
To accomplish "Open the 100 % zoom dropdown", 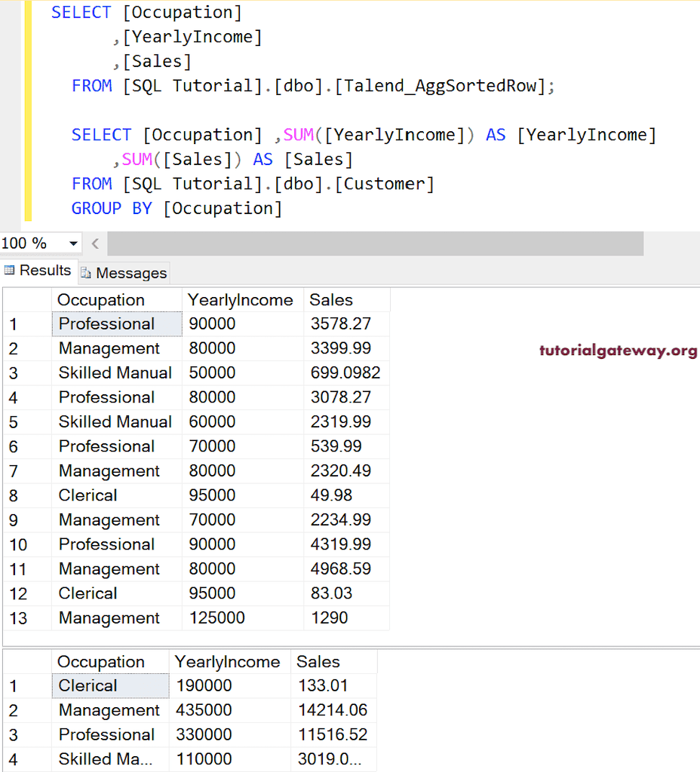I will (73, 244).
